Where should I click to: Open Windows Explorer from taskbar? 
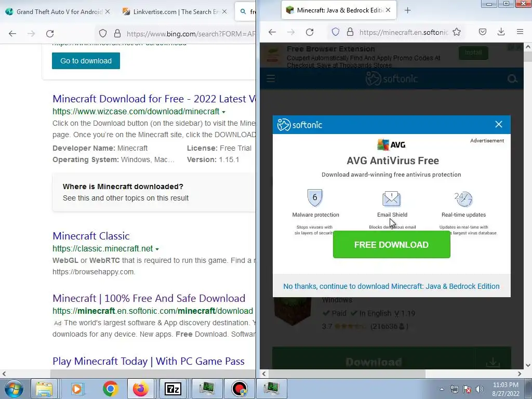[x=44, y=389]
